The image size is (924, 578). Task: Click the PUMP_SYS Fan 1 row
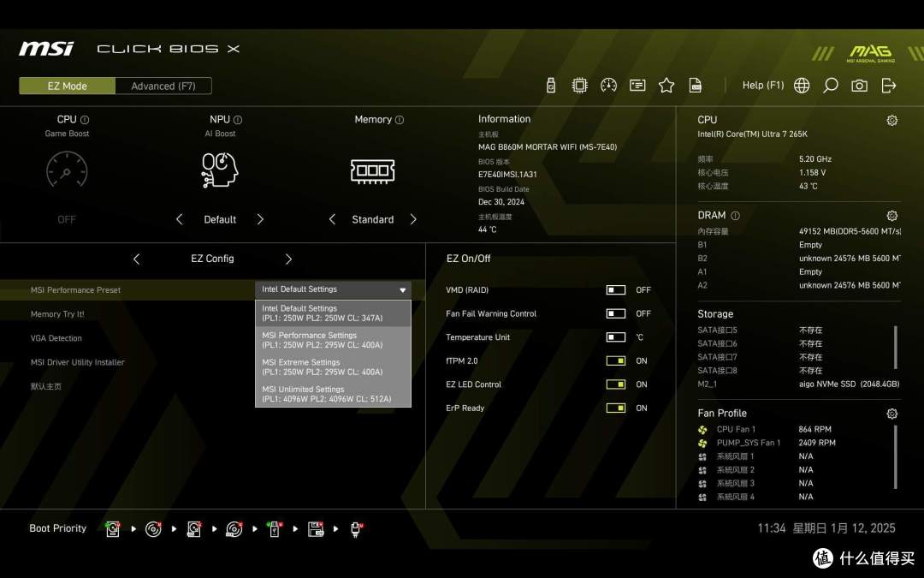tap(767, 443)
